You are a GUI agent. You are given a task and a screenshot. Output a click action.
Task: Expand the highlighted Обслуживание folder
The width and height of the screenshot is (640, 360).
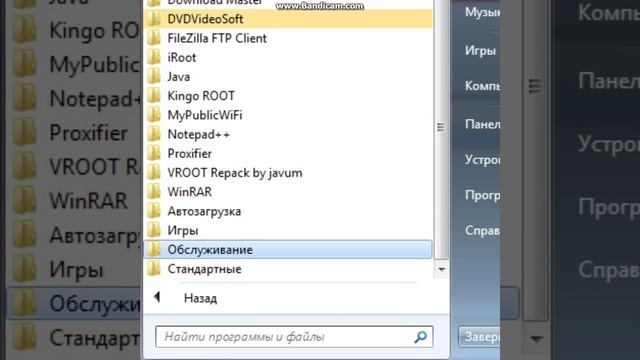(288, 249)
